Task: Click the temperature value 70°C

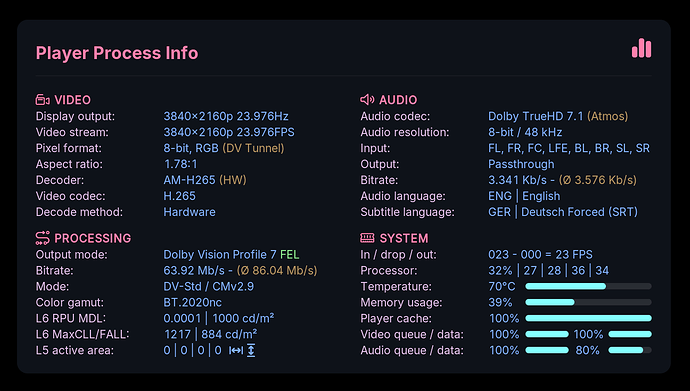Action: (x=502, y=286)
